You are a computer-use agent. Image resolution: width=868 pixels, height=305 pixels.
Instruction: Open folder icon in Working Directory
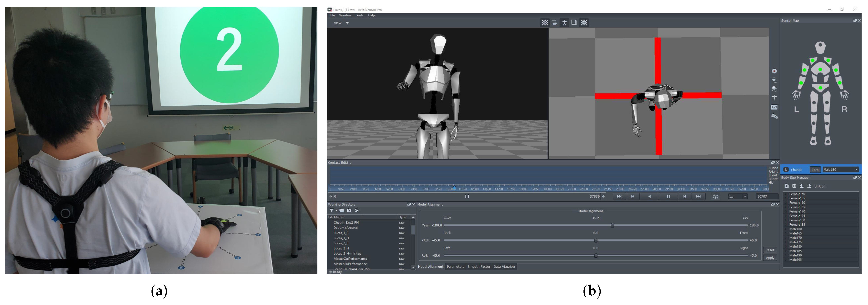click(342, 211)
